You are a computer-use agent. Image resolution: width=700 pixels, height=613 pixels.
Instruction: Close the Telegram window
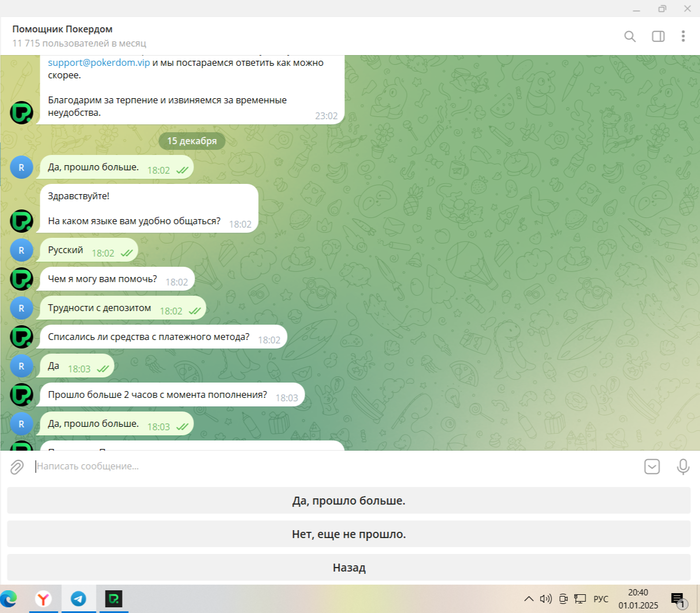pyautogui.click(x=687, y=9)
